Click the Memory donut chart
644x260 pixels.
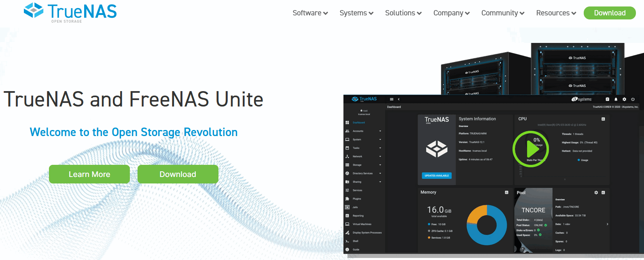click(487, 225)
